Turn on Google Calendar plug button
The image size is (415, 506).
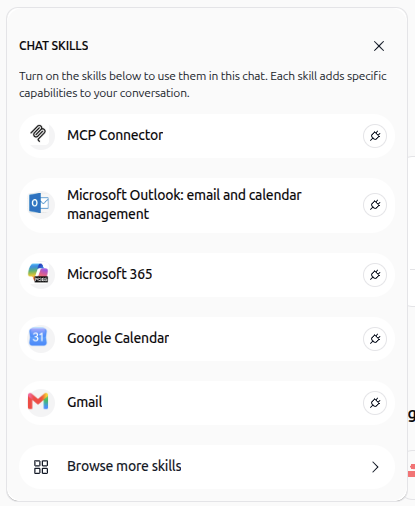(x=375, y=339)
